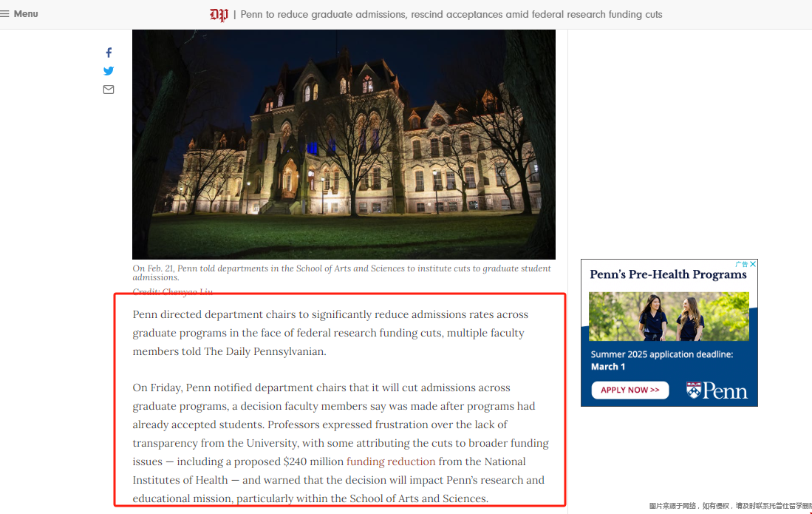Click the Penn logo in ad
The width and height of the screenshot is (812, 514).
(717, 390)
